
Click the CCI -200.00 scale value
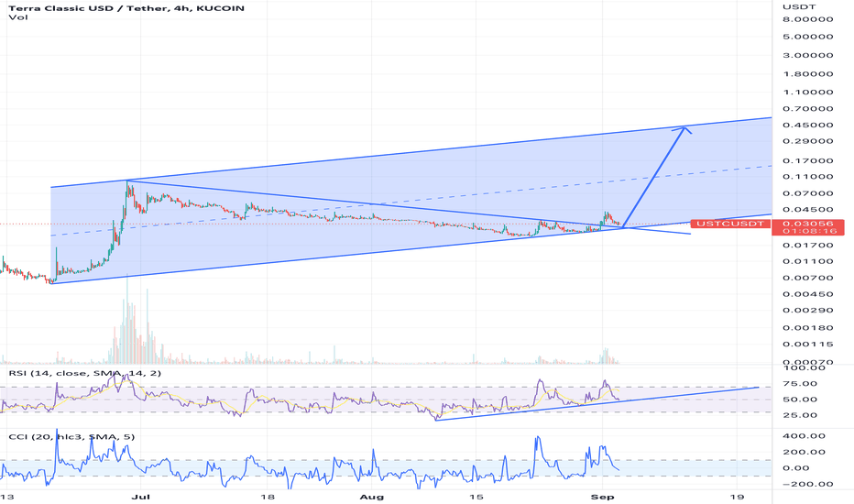807,484
